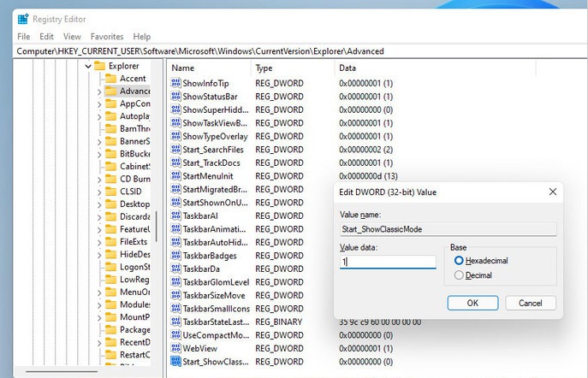Image resolution: width=588 pixels, height=378 pixels.
Task: Click the StartMenuInit value icon
Action: [x=175, y=175]
